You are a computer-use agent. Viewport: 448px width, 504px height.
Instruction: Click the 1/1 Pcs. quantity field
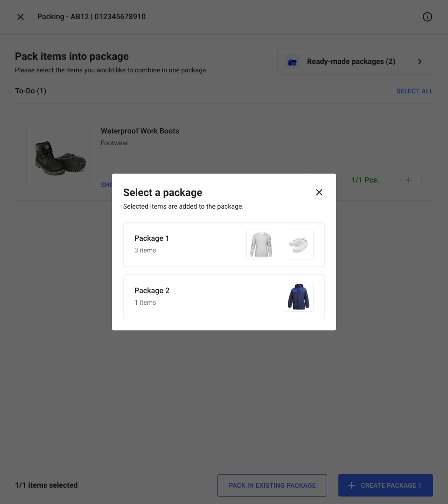[365, 180]
